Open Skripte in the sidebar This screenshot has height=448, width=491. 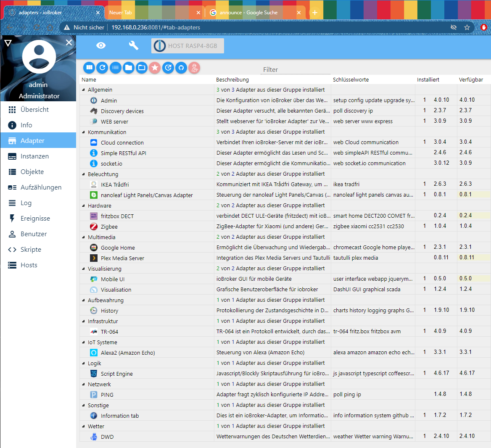[38, 250]
